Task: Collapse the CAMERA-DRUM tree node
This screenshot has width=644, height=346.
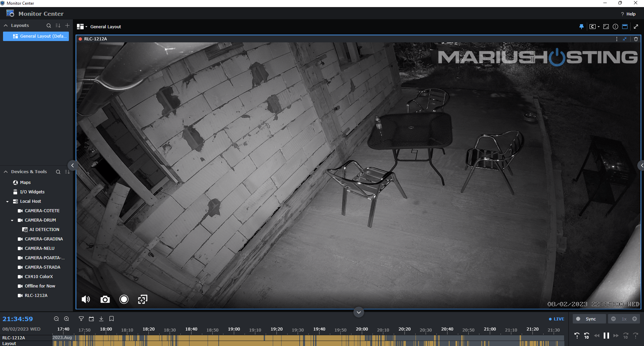Action: coord(12,221)
